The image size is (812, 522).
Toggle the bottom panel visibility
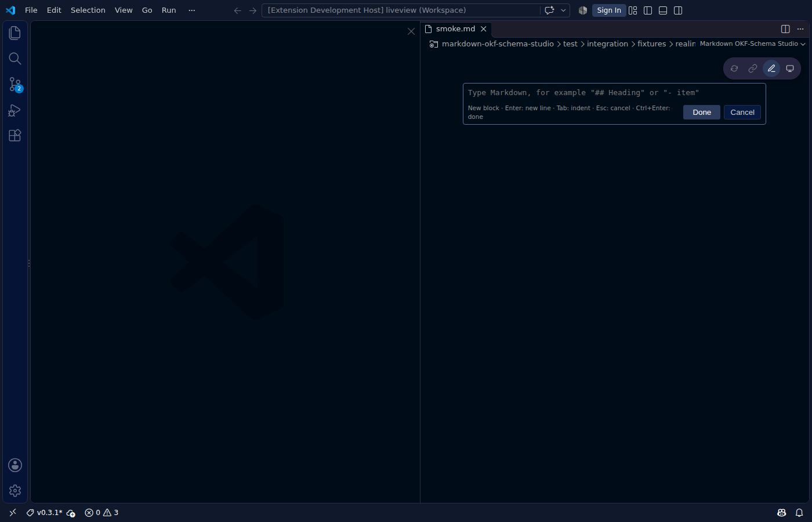pos(663,10)
